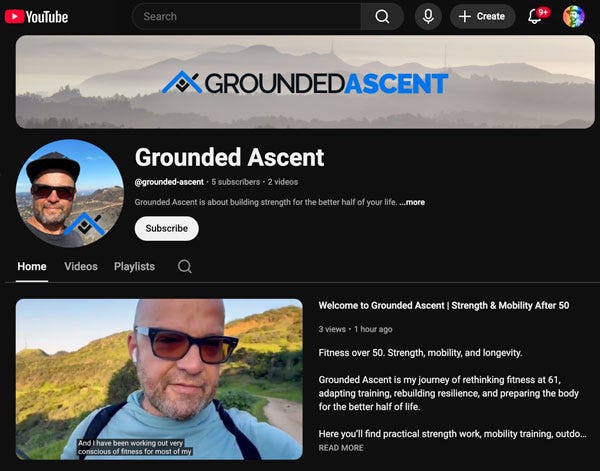Open the account avatar menu
The width and height of the screenshot is (600, 471).
click(573, 16)
